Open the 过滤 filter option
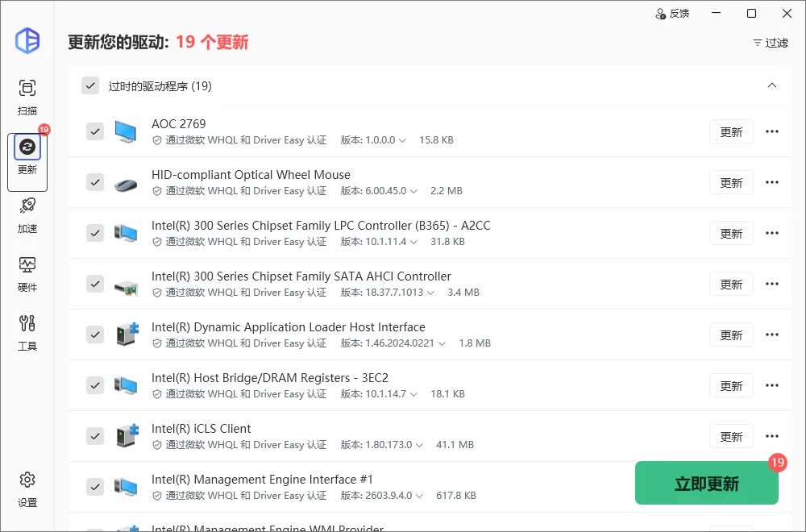 770,43
